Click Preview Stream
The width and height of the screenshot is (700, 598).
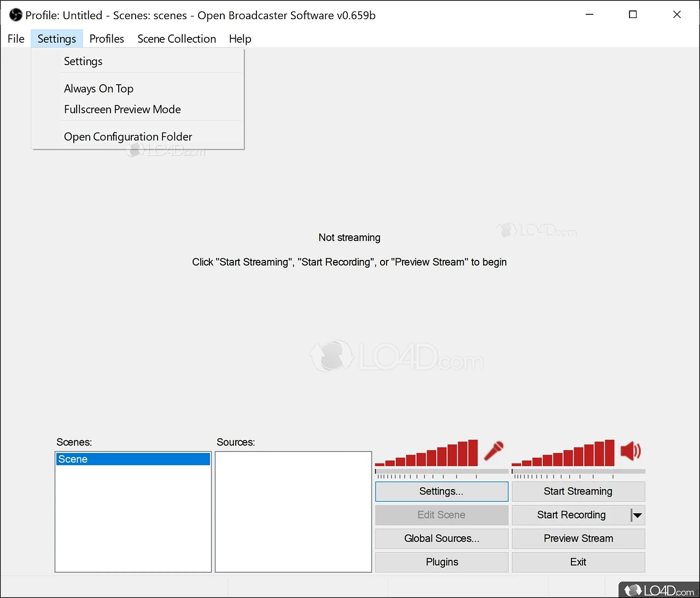point(578,538)
